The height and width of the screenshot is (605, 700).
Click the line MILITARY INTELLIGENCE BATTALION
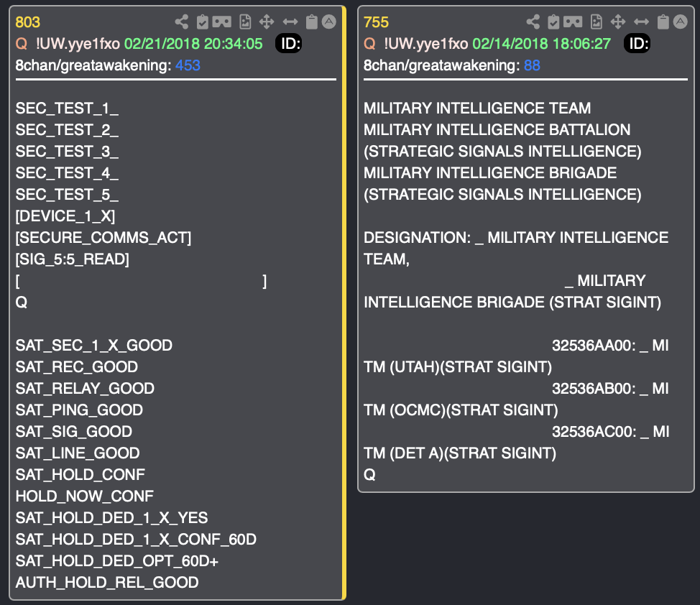click(x=497, y=129)
